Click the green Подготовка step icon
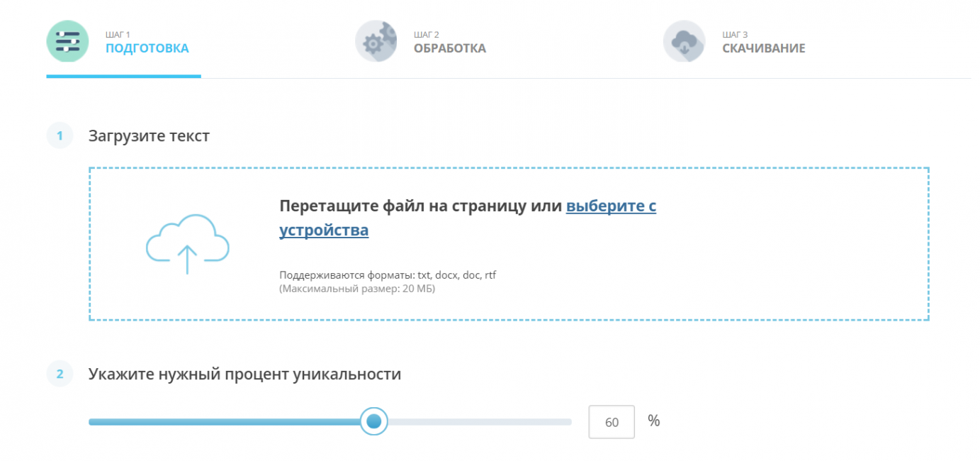The width and height of the screenshot is (980, 461). pos(67,41)
